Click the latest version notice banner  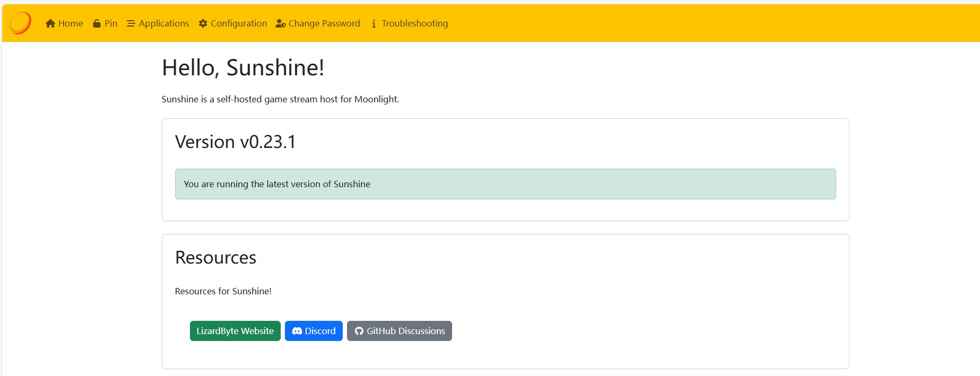coord(505,184)
